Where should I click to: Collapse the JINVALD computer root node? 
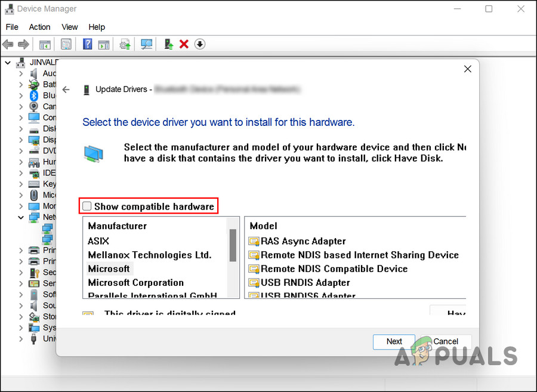pos(8,63)
